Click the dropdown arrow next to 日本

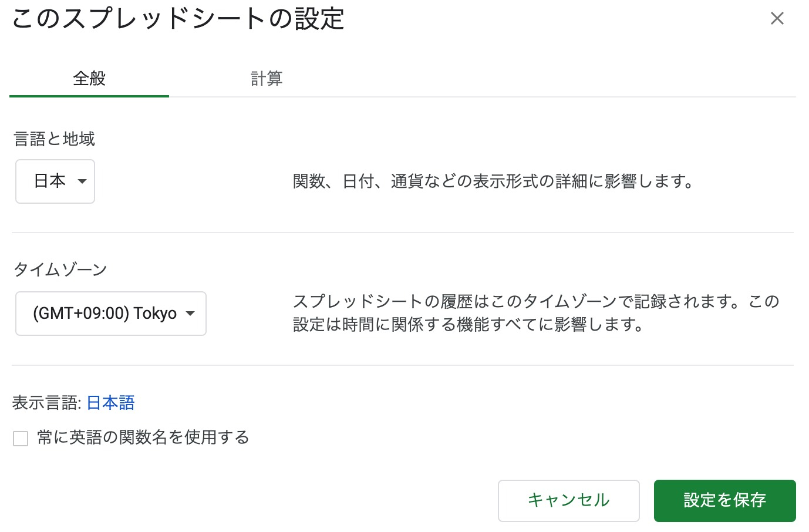[82, 181]
